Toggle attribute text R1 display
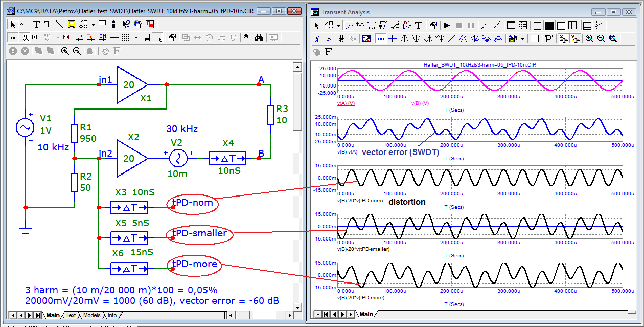 [x=25, y=38]
